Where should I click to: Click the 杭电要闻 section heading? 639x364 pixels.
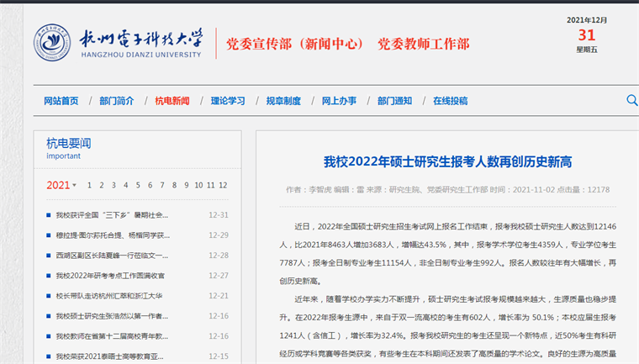coord(68,143)
